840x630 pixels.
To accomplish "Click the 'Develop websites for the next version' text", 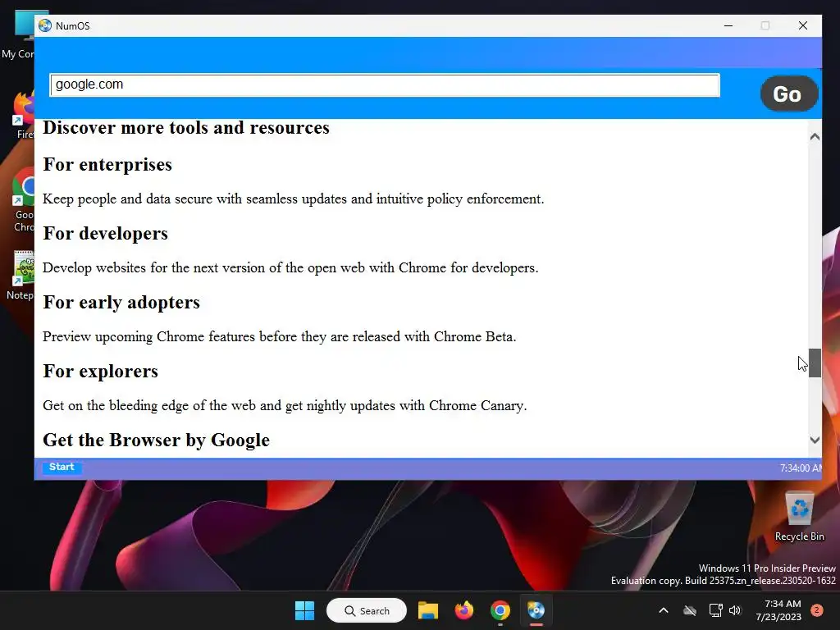I will click(x=290, y=268).
